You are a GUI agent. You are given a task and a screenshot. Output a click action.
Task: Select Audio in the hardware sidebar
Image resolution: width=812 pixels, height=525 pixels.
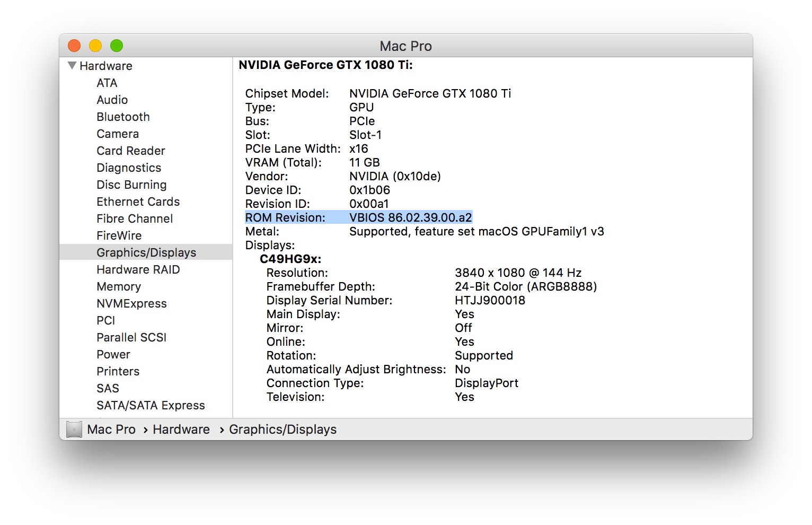tap(112, 100)
